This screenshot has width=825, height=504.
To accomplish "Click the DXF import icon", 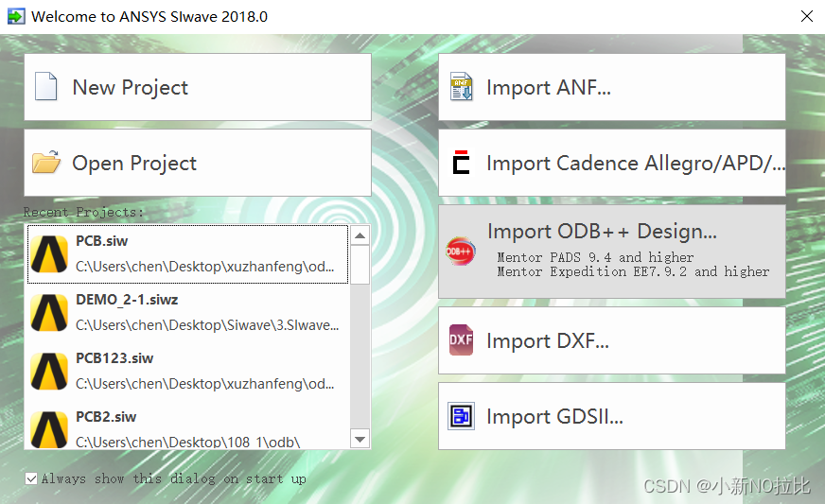I will 461,339.
